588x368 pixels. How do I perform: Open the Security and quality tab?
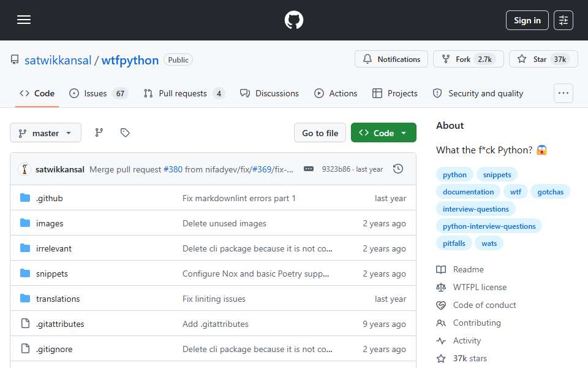[x=478, y=93]
